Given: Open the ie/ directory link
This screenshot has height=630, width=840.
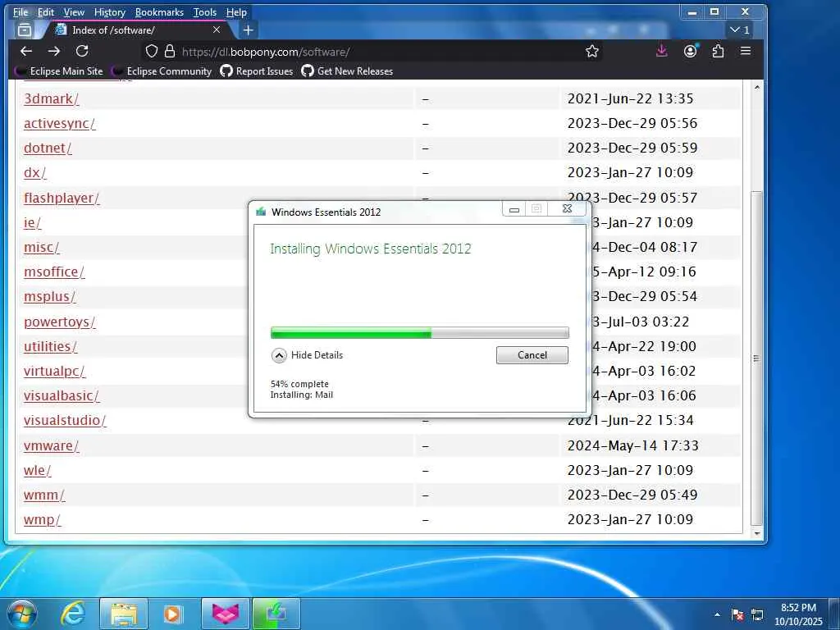Looking at the screenshot, I should coord(32,223).
